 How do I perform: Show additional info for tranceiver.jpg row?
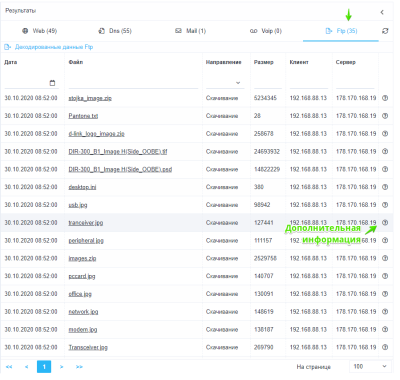385,223
